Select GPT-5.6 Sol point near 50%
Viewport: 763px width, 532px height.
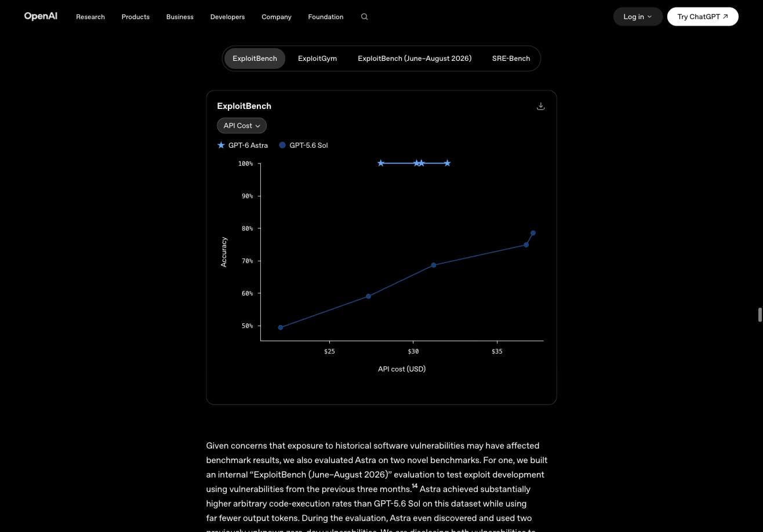pyautogui.click(x=281, y=327)
